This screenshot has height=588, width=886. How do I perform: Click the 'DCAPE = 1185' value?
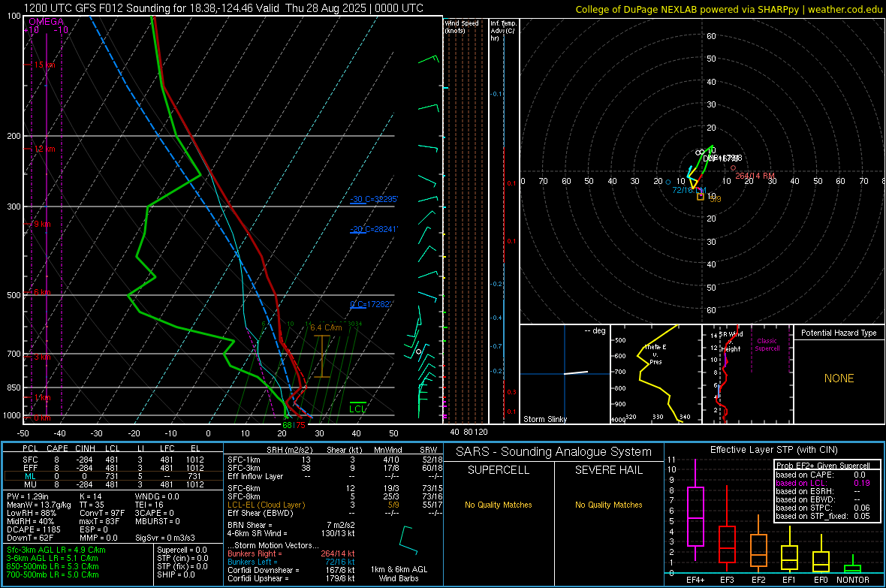tap(33, 529)
